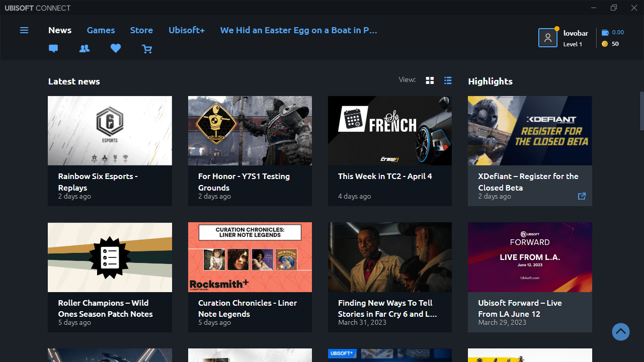Open Curation Chronicles - Liner Note Legends title

click(x=248, y=308)
